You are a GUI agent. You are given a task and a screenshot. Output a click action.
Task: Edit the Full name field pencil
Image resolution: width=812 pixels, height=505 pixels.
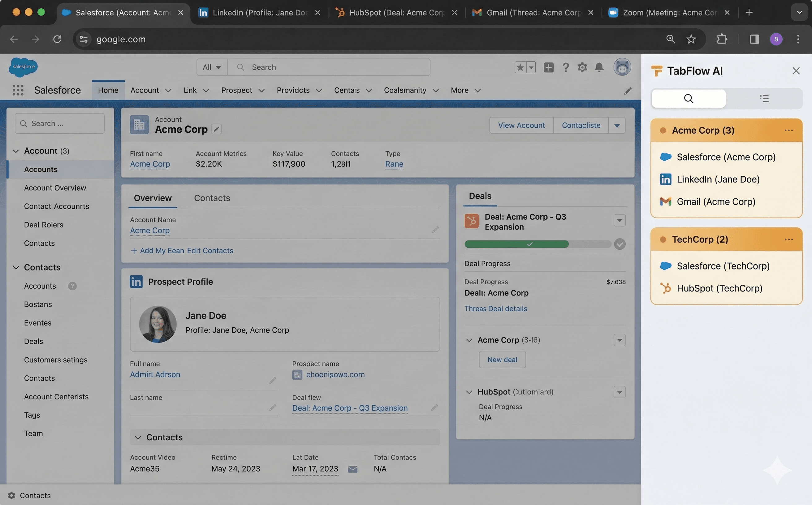click(x=273, y=380)
